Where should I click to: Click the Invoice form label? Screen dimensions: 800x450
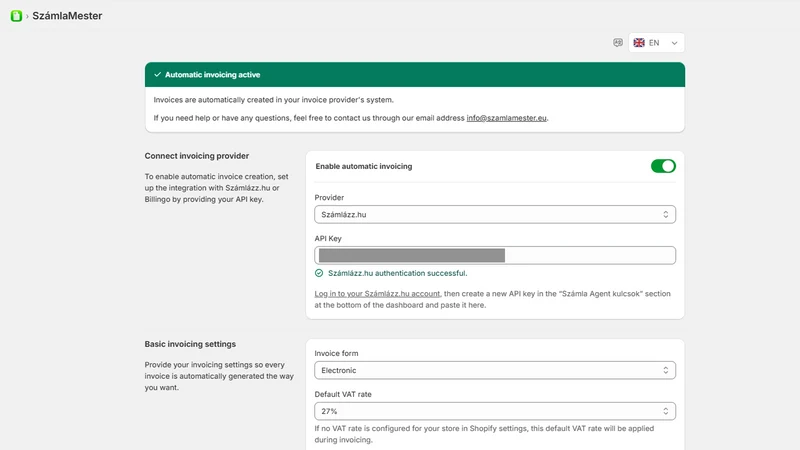pos(336,353)
